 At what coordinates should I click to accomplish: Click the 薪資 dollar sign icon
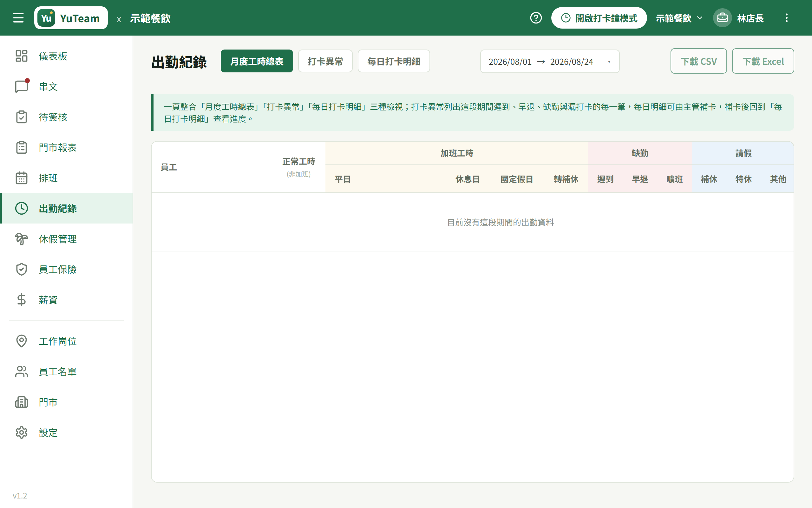coord(22,300)
